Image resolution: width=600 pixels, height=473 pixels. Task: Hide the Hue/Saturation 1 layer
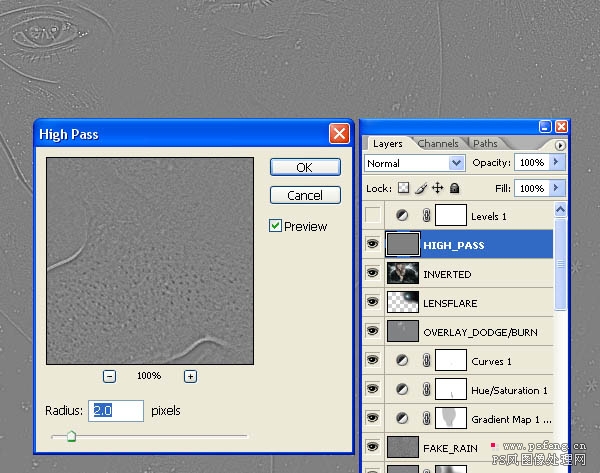(x=373, y=389)
